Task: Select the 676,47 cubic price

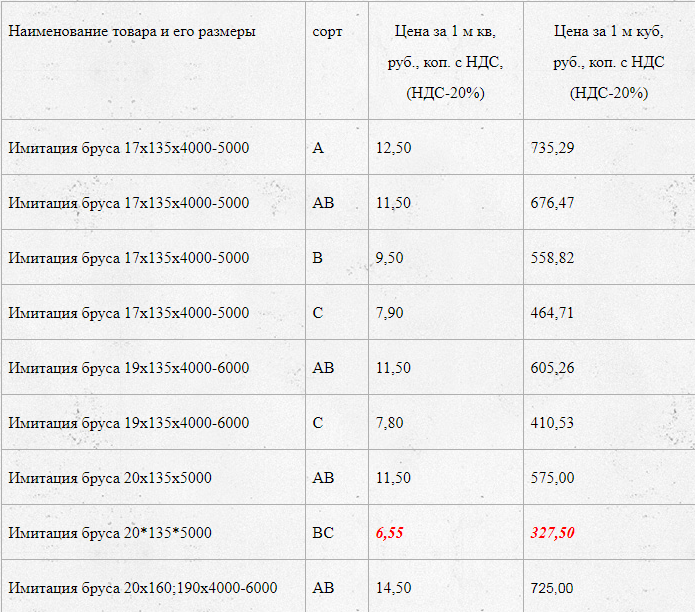Action: [552, 203]
